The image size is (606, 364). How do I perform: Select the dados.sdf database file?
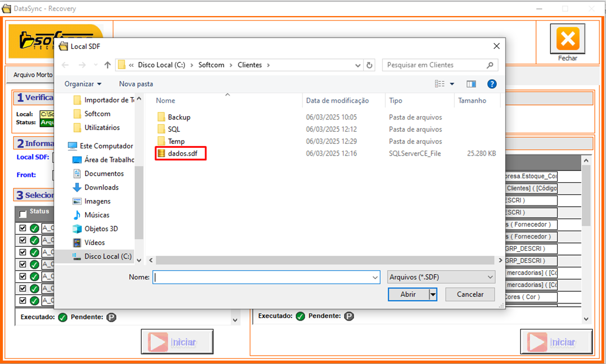(x=182, y=153)
